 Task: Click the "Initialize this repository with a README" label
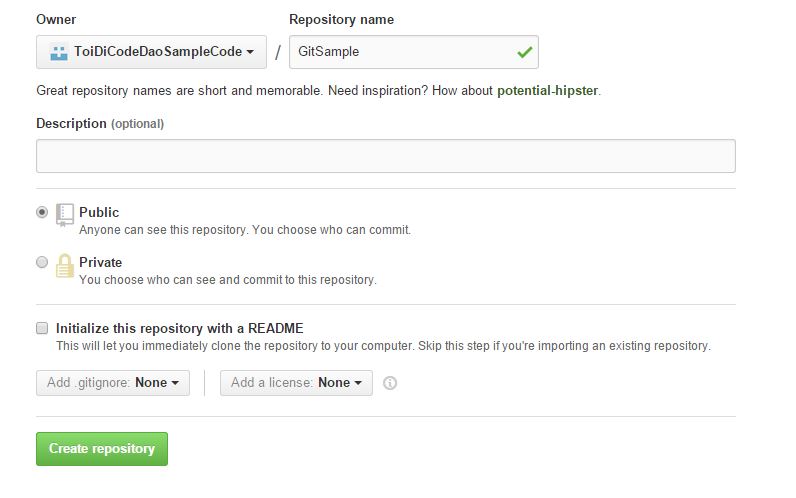(x=180, y=328)
